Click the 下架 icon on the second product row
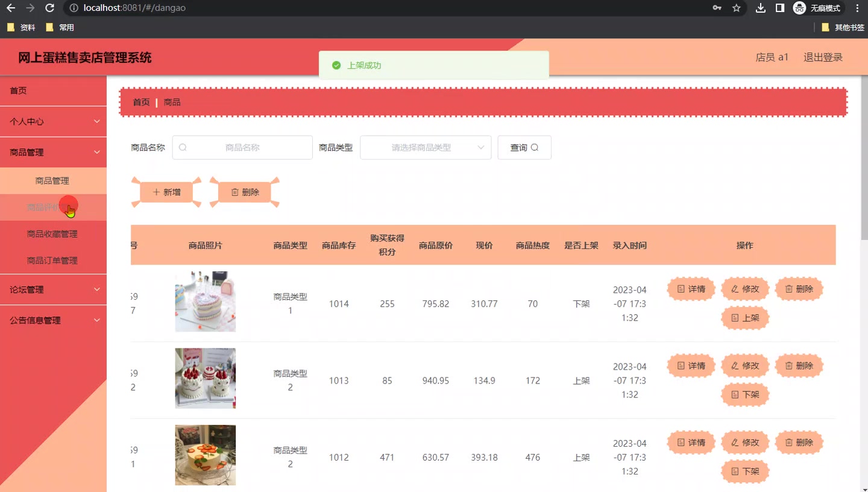Image resolution: width=868 pixels, height=492 pixels. (735, 395)
